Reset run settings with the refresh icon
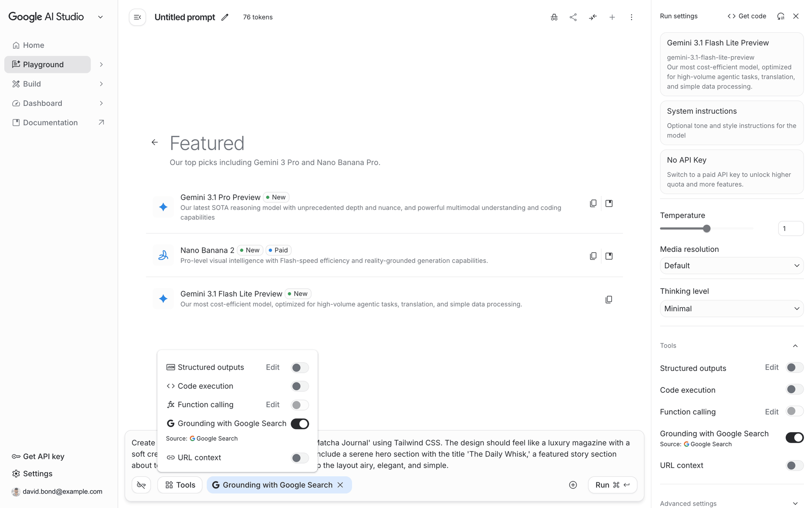This screenshot has height=508, width=812. pos(781,16)
